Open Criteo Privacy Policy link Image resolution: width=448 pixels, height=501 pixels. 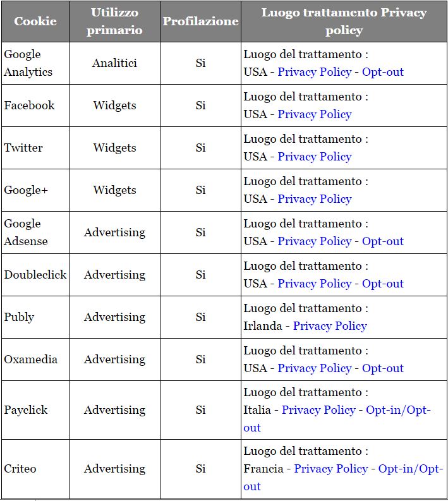(x=331, y=469)
